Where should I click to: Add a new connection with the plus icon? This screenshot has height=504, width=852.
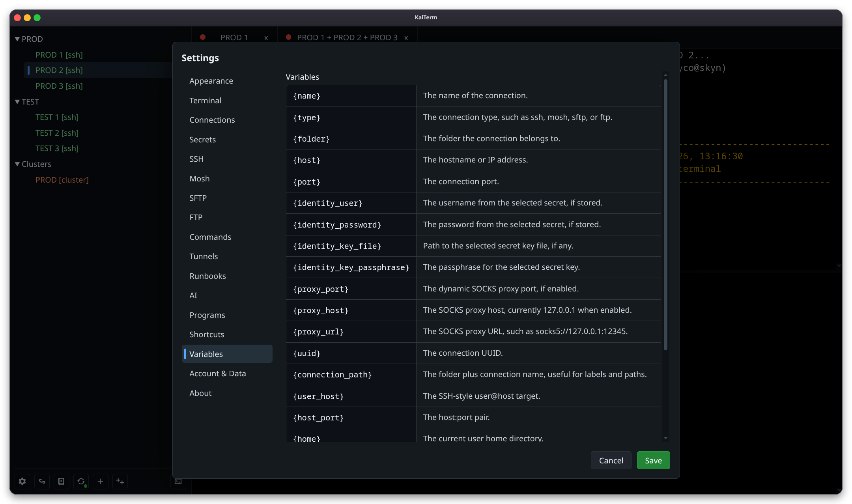(x=100, y=481)
